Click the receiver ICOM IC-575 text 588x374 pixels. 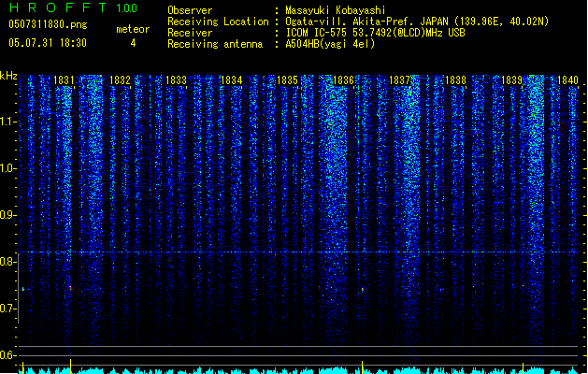[375, 33]
